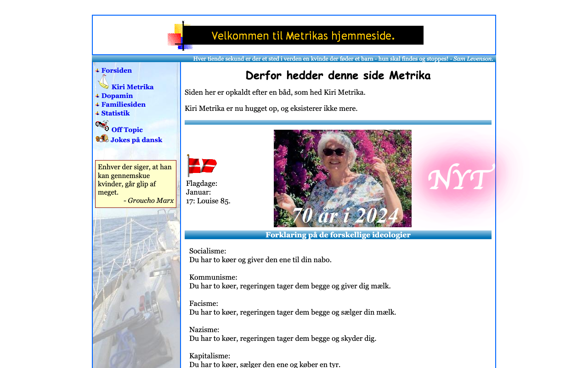Click the 'Flagdage:' label
Viewport: 588px width, 368px height.
click(202, 184)
